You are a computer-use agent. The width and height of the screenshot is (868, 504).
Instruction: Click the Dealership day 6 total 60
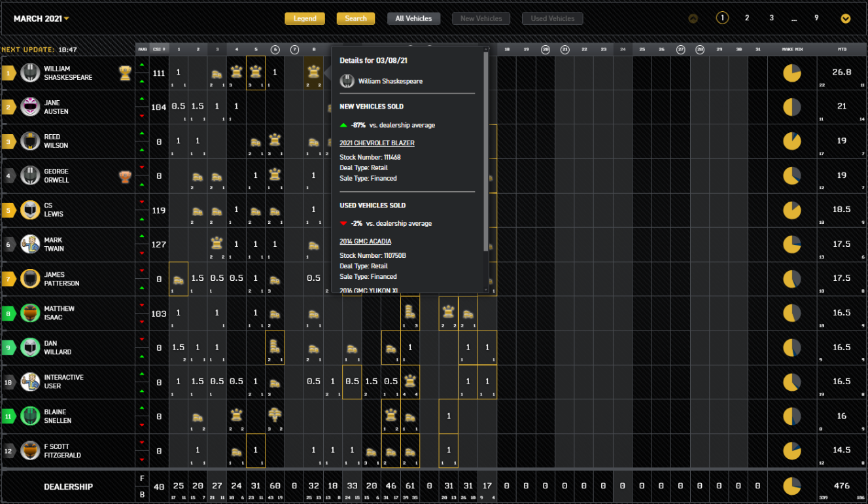click(275, 486)
